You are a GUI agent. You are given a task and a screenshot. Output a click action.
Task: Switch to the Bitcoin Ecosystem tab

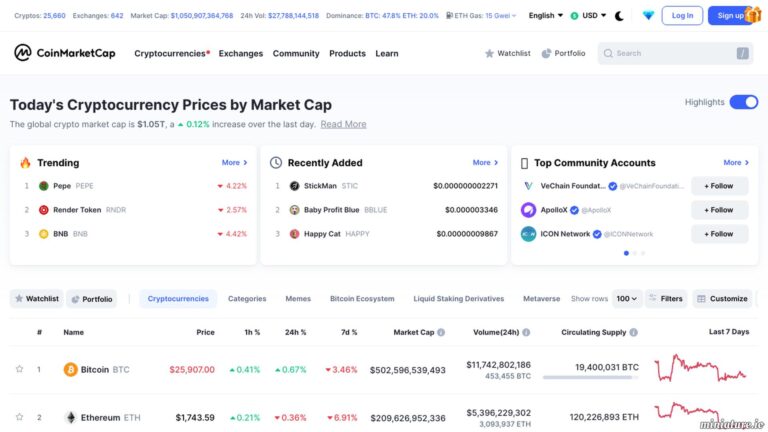(362, 298)
